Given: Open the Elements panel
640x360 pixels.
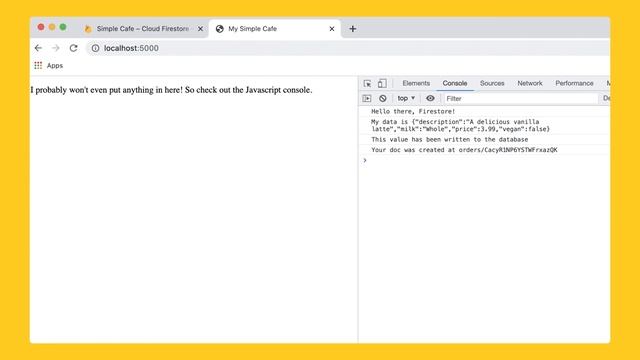Looking at the screenshot, I should 416,83.
